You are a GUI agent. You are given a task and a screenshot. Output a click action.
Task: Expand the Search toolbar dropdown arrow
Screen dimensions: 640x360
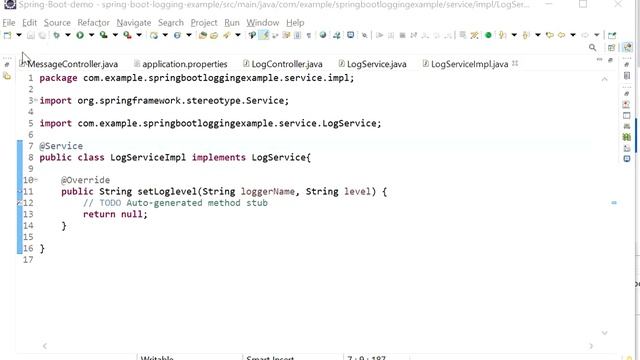pos(238,36)
